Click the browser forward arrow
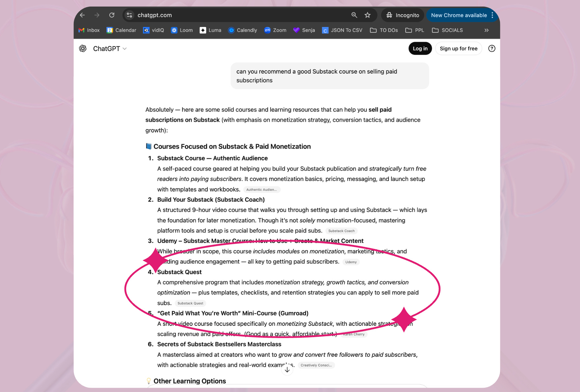The height and width of the screenshot is (392, 580). (97, 15)
